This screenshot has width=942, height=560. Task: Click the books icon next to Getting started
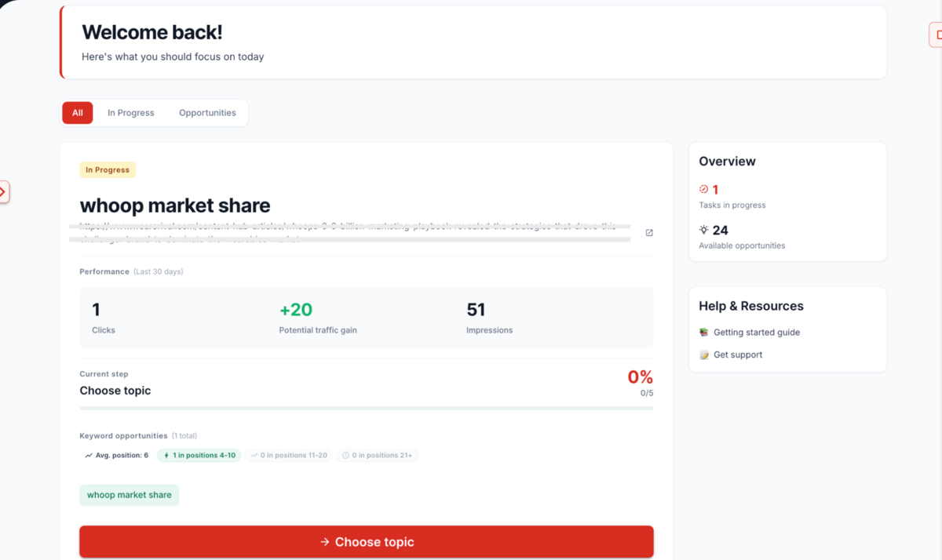(x=704, y=333)
